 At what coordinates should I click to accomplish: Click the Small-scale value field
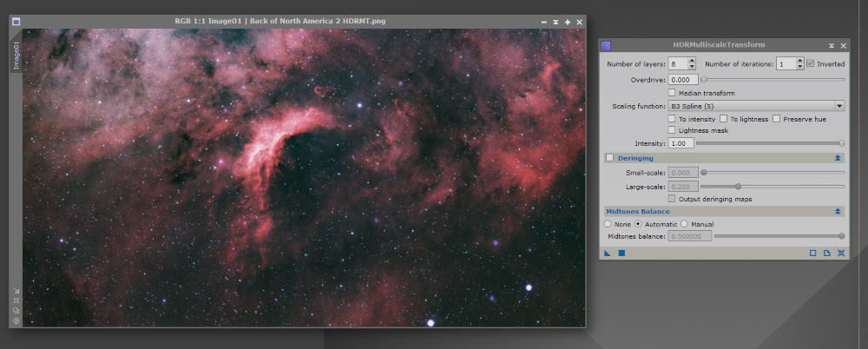[x=683, y=172]
